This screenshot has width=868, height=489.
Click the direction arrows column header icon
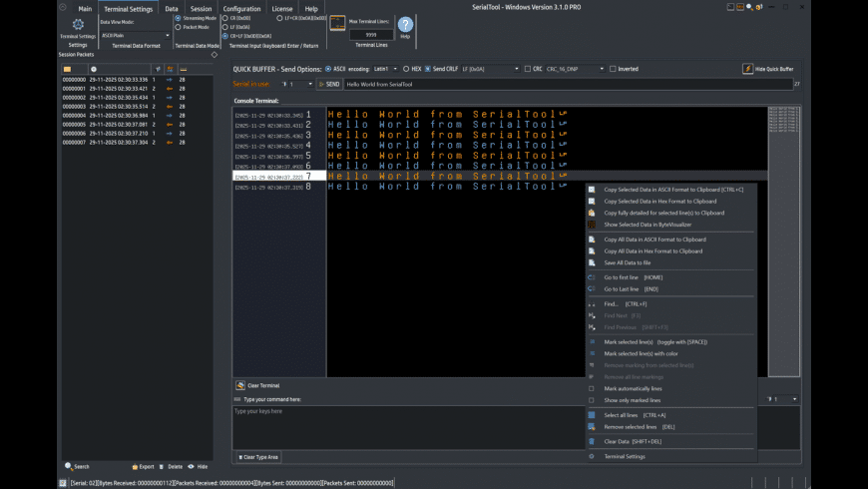[x=170, y=69]
